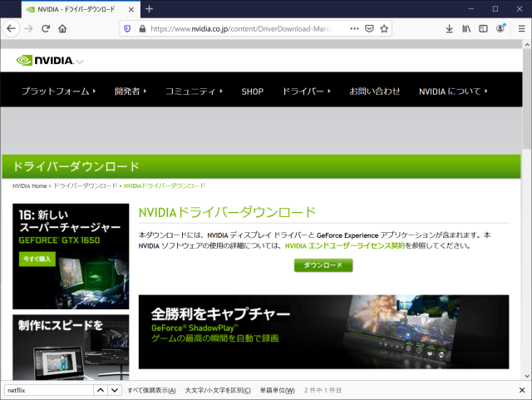Click the ドライバーダウンロード breadcrumb link
532x400 pixels.
[x=86, y=185]
